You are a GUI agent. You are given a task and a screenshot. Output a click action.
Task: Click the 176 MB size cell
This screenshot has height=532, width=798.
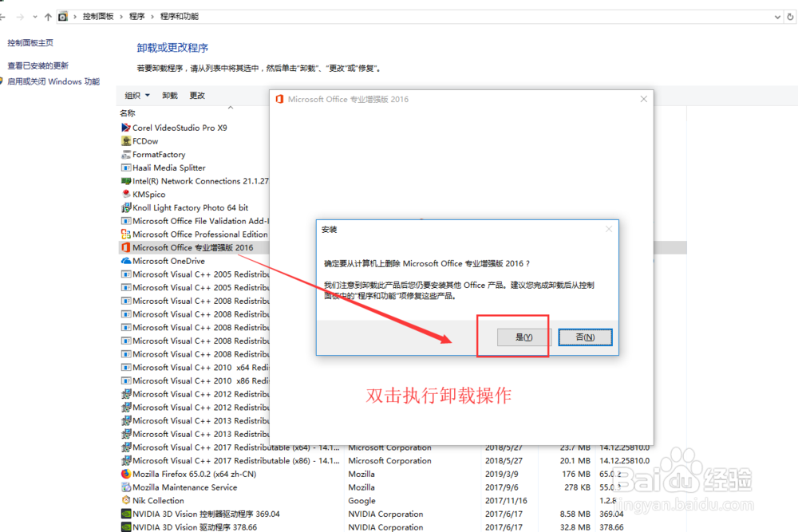click(x=576, y=474)
